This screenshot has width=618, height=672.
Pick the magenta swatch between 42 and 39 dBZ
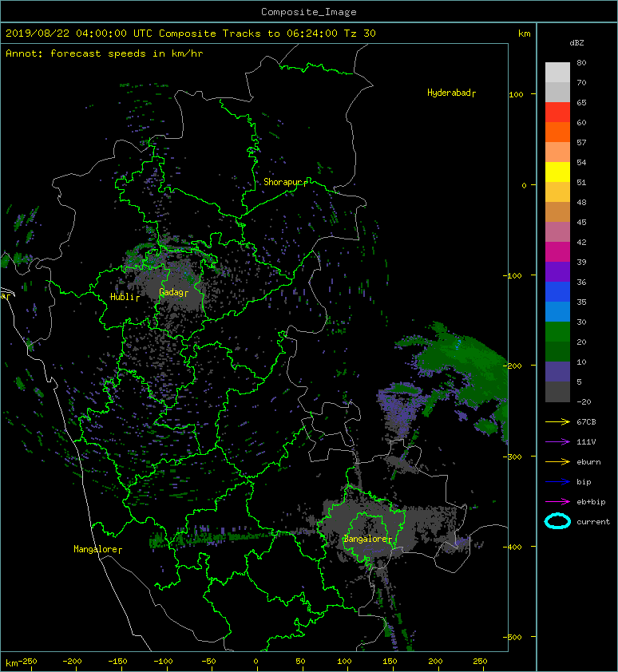(x=557, y=251)
